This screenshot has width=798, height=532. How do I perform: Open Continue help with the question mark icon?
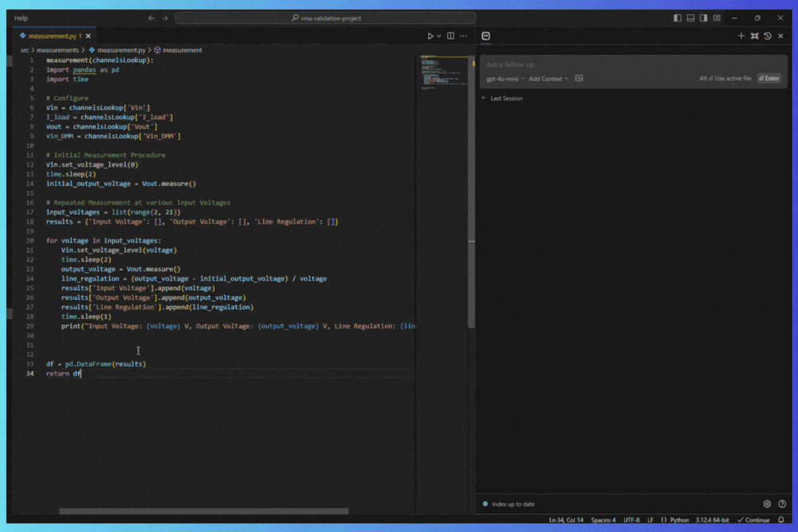click(783, 503)
